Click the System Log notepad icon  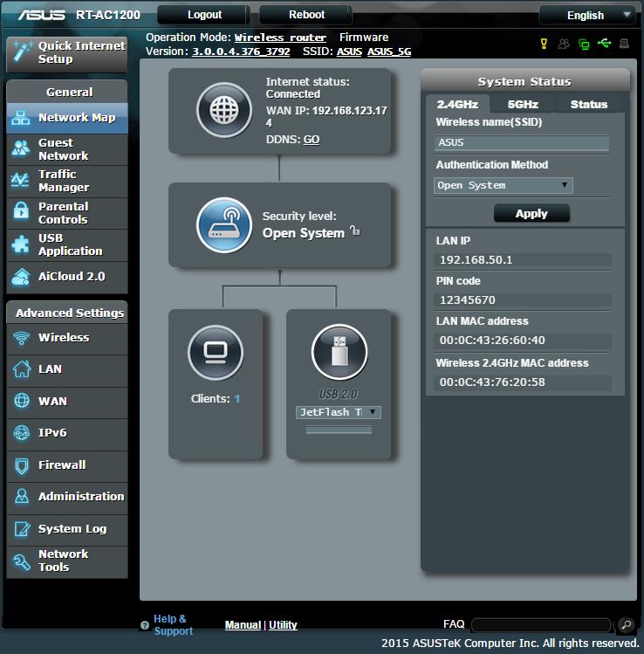pyautogui.click(x=22, y=529)
